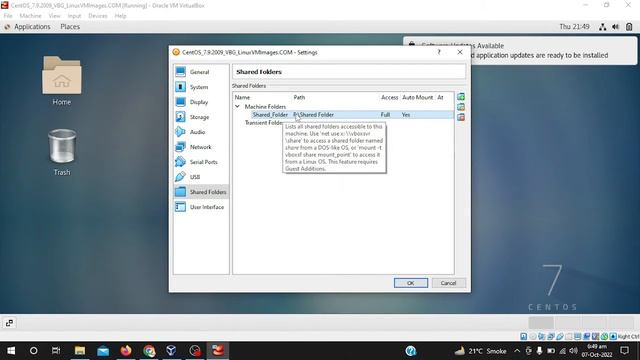The width and height of the screenshot is (640, 360).
Task: Open the VirtualBox Help menu
Action: 120,16
